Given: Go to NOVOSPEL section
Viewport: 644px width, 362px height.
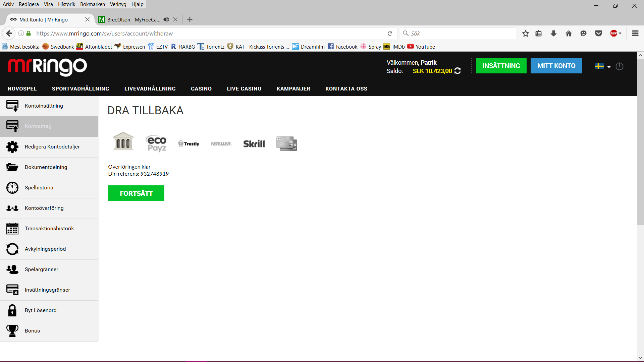Looking at the screenshot, I should (x=22, y=89).
